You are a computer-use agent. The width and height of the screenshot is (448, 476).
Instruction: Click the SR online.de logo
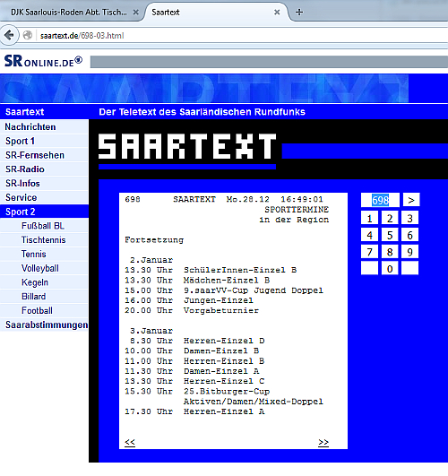(x=43, y=62)
